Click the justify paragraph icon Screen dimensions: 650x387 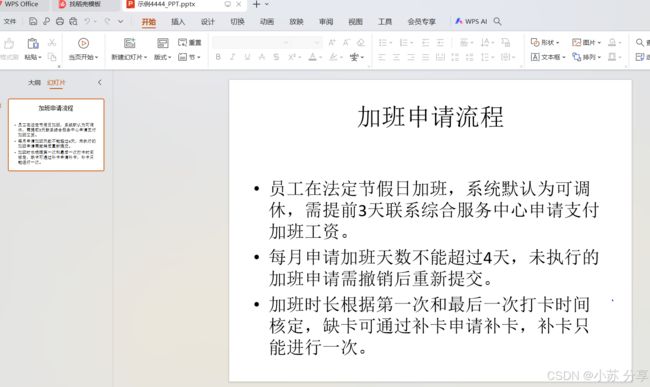tap(425, 57)
